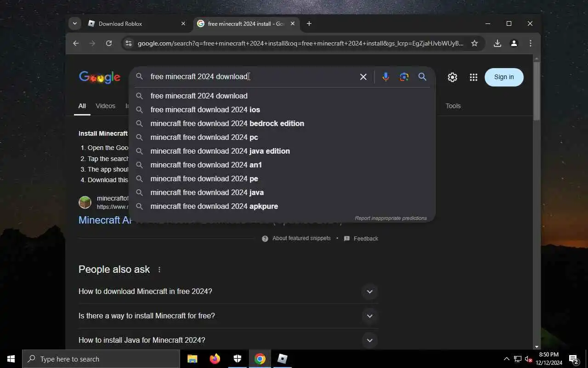Screen dimensions: 588x368
Task: Click the page vertical scrollbar thumb
Action: [537, 91]
